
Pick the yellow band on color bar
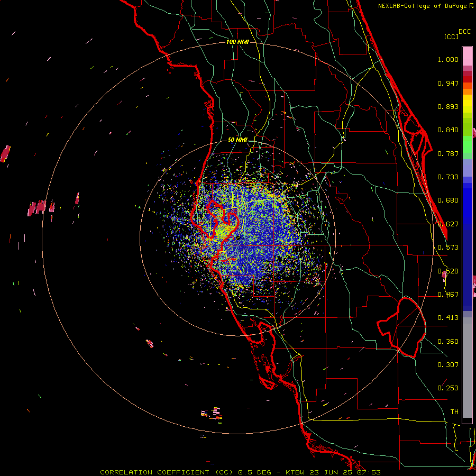pyautogui.click(x=467, y=104)
